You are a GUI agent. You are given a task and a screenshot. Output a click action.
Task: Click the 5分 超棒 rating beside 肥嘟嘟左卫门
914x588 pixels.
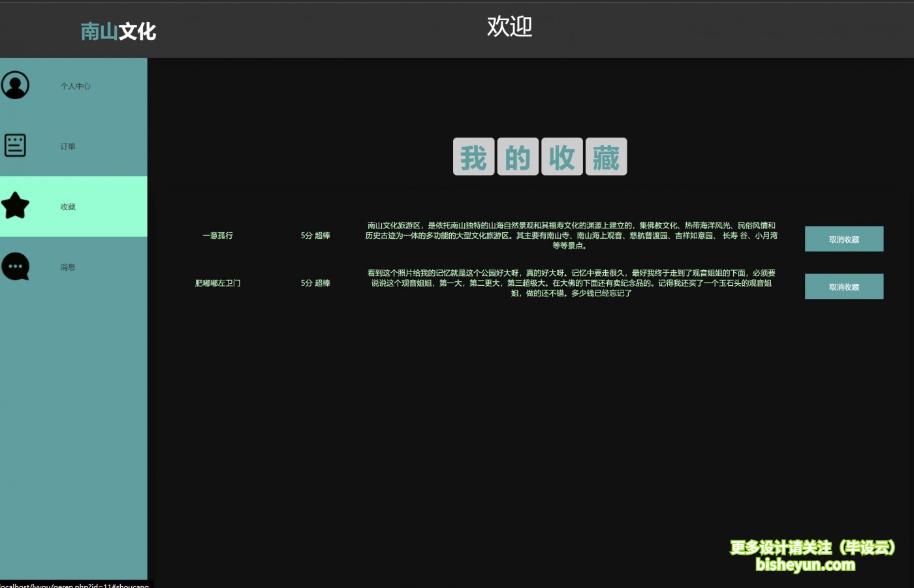pyautogui.click(x=315, y=283)
